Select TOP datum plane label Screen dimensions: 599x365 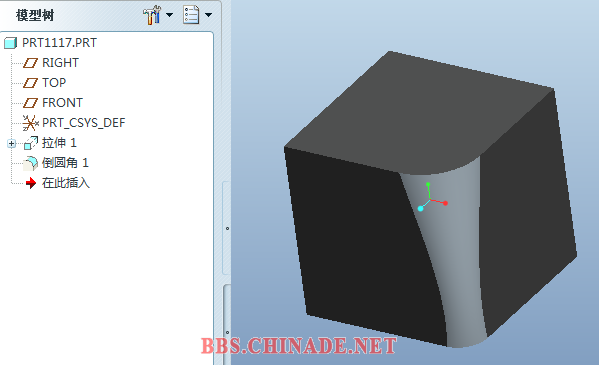(x=54, y=83)
